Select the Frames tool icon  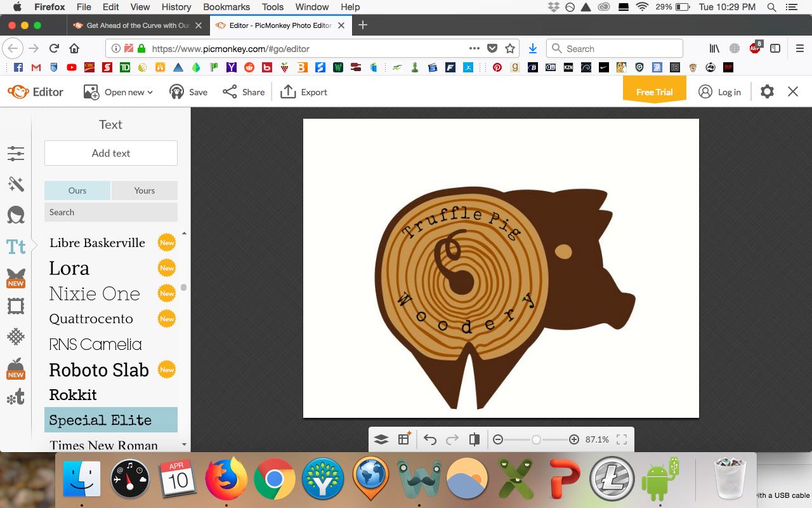16,307
